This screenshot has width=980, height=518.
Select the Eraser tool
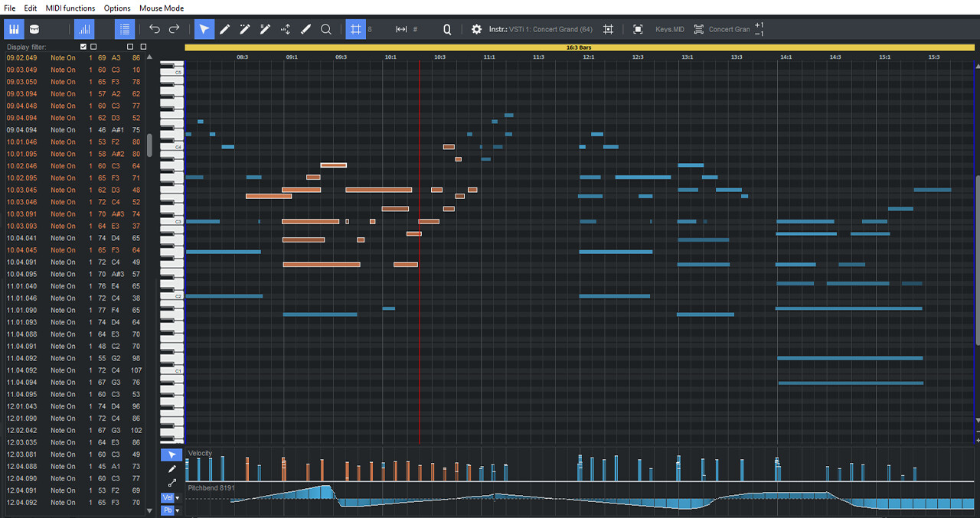click(305, 29)
